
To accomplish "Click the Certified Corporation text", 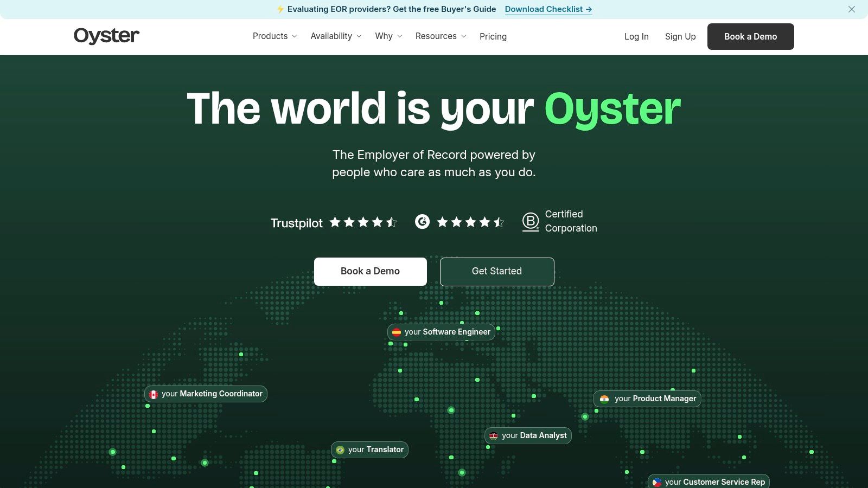I will coord(571,221).
